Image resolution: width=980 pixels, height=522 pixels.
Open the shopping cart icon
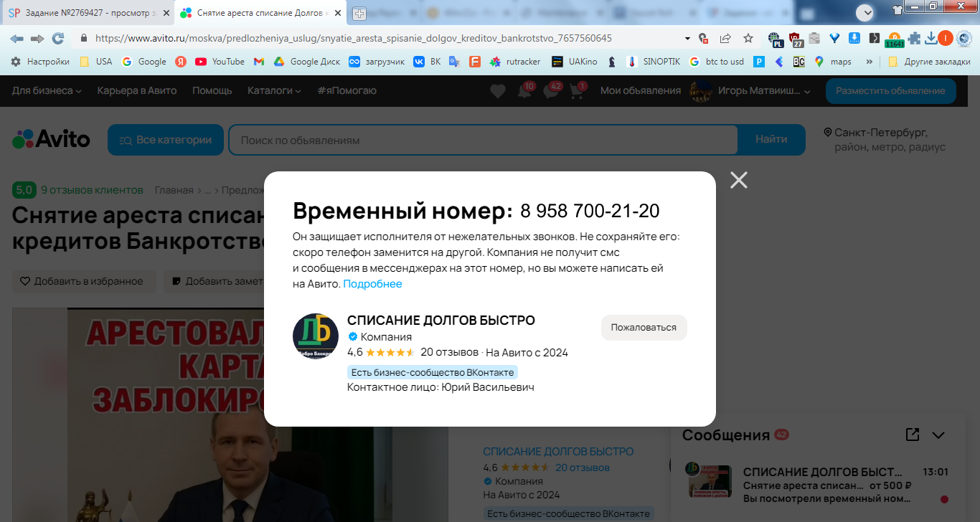coord(577,91)
